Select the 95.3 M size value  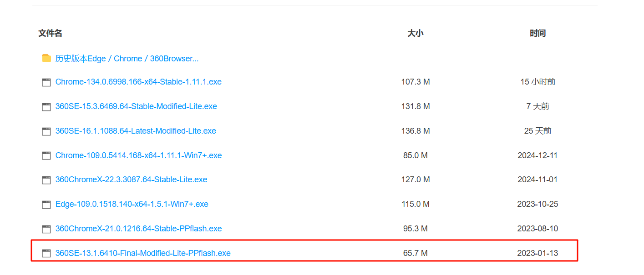416,229
